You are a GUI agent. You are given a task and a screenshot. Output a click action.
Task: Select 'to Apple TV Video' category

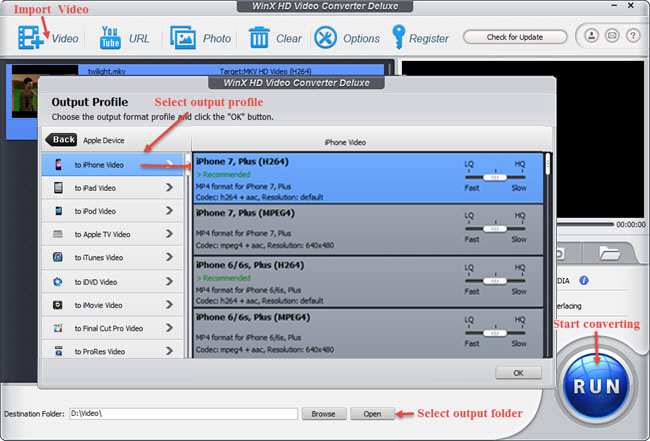tap(113, 234)
